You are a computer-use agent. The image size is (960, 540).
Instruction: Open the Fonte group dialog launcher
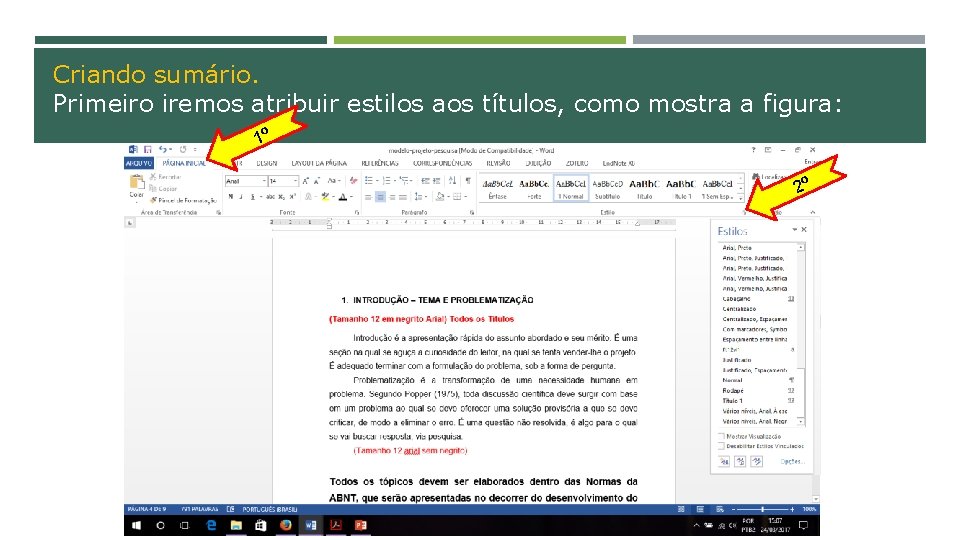pos(357,212)
